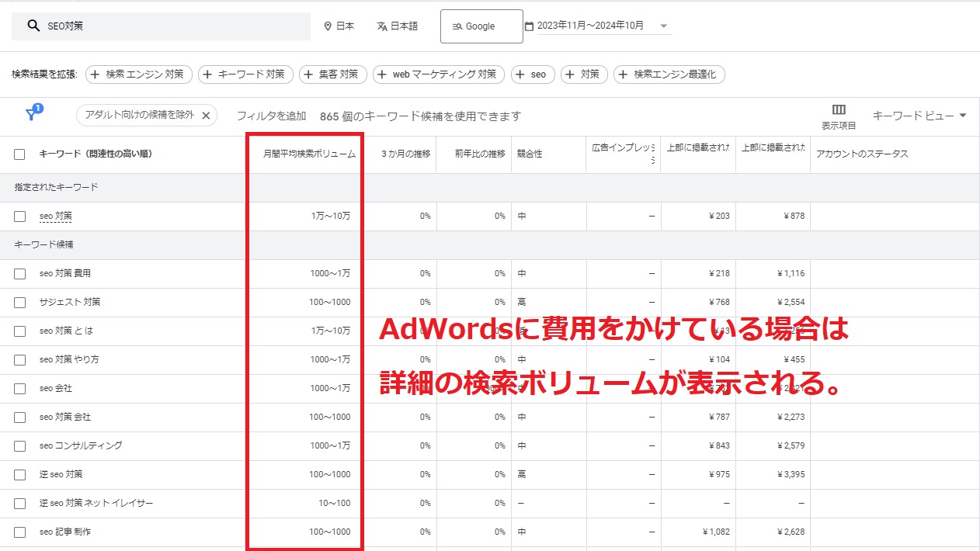Screen dimensions: 980x551
Task: Sort by 前年比の推移 column header
Action: click(480, 154)
